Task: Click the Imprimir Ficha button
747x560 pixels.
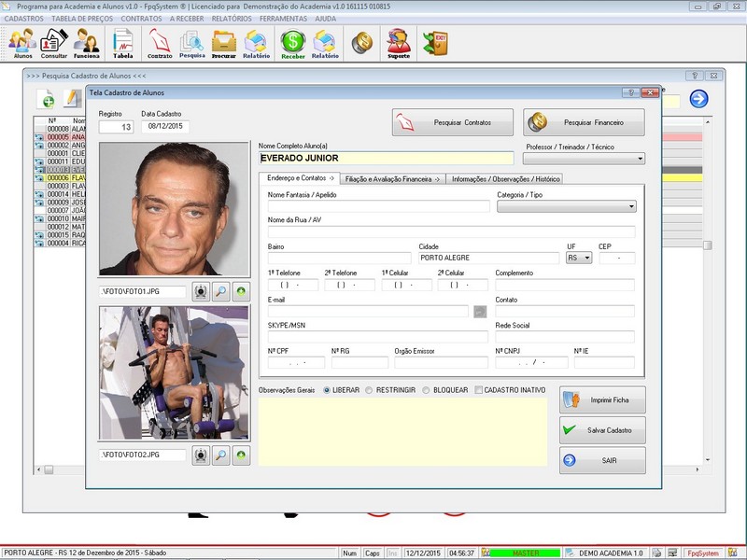Action: pyautogui.click(x=602, y=400)
